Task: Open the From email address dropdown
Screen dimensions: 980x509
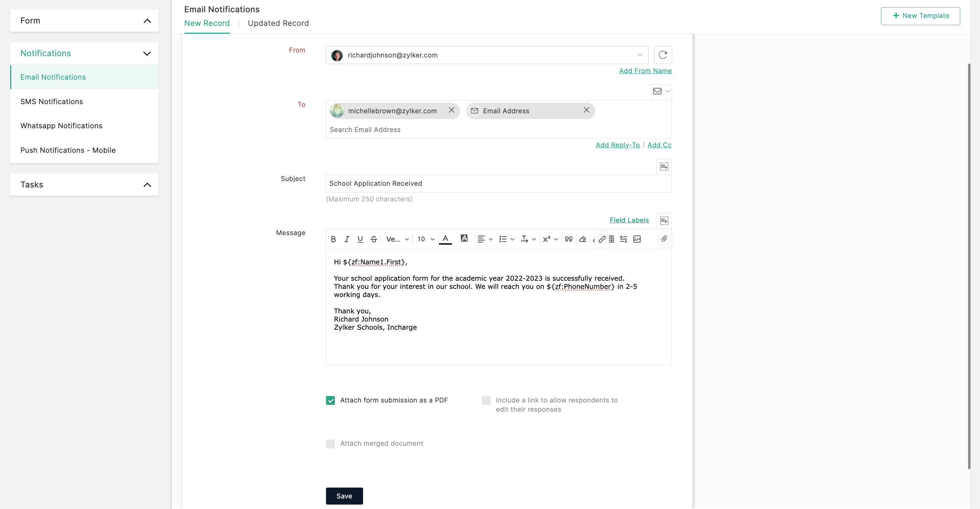Action: click(639, 55)
